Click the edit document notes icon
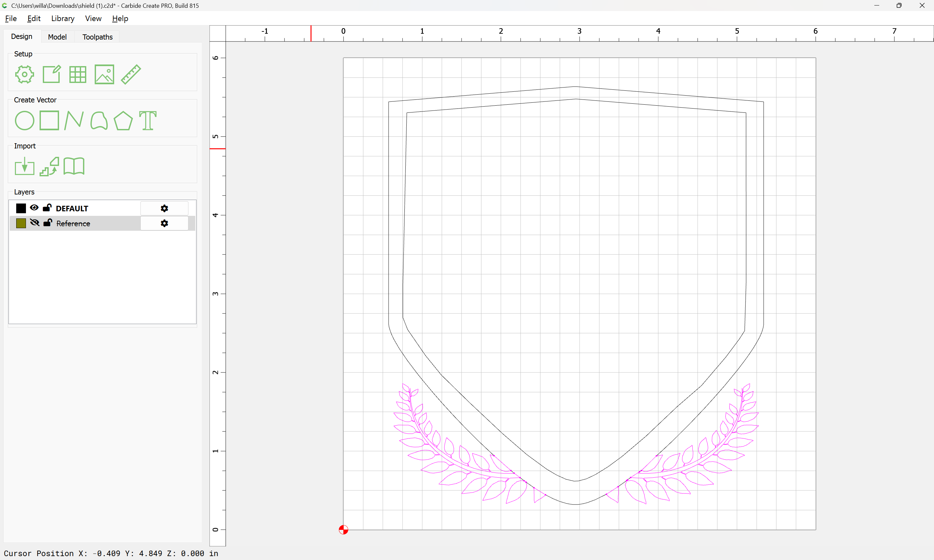This screenshot has height=560, width=934. tap(51, 74)
